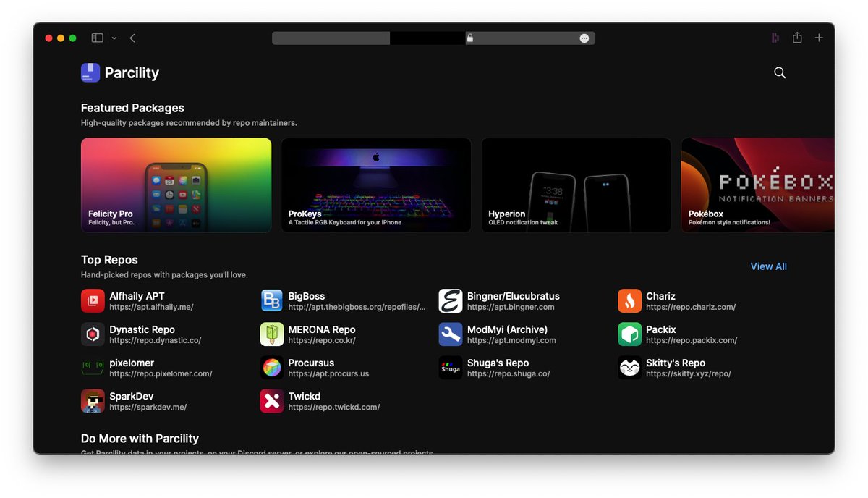The width and height of the screenshot is (868, 498).
Task: Open the Felicity Pro featured card
Action: [176, 185]
